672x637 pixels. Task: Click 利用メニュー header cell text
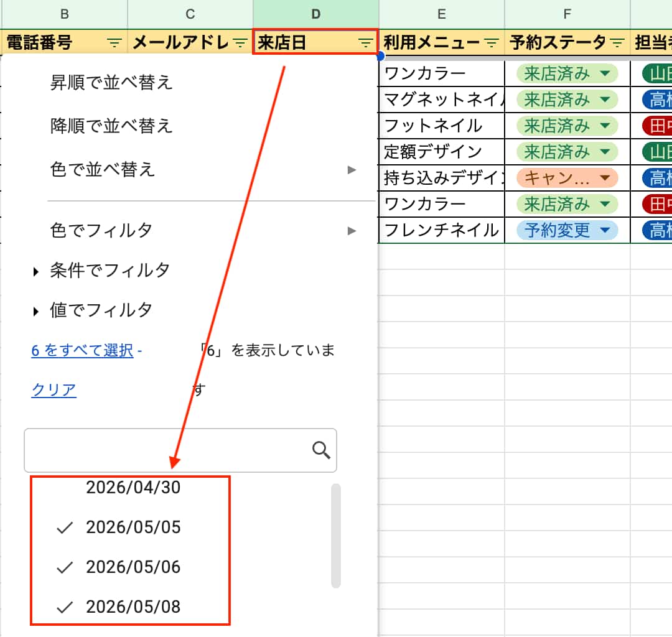[x=431, y=42]
